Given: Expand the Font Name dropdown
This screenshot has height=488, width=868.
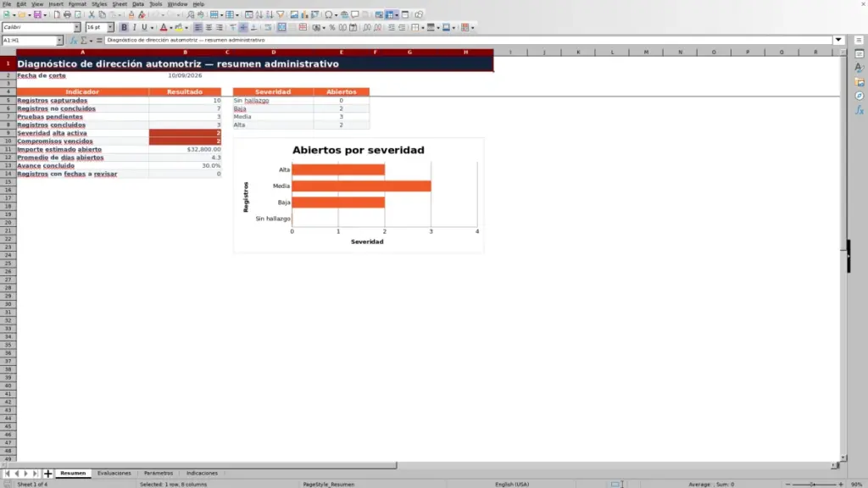Looking at the screenshot, I should [77, 27].
